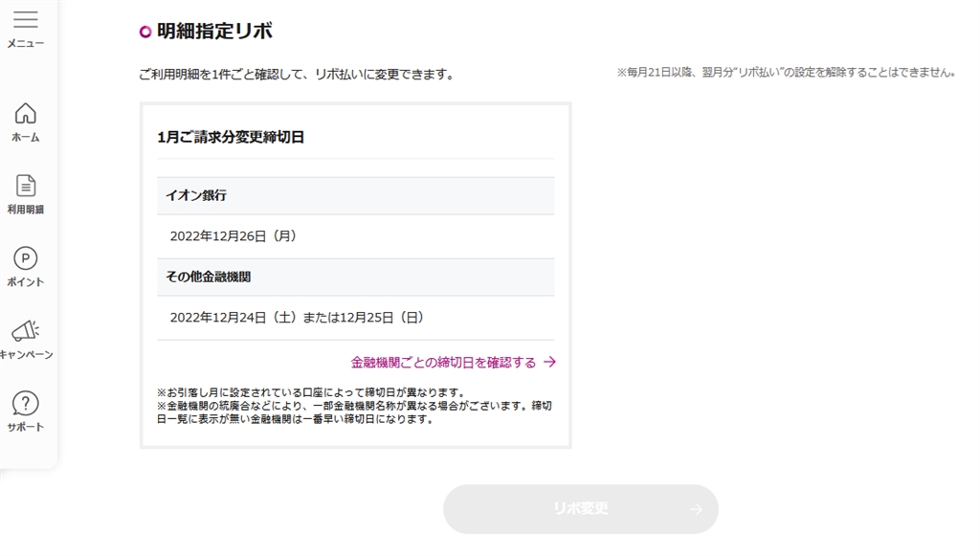This screenshot has height=556, width=980.
Task: Click the magenta circle beside 明細指定リボ
Action: click(145, 32)
